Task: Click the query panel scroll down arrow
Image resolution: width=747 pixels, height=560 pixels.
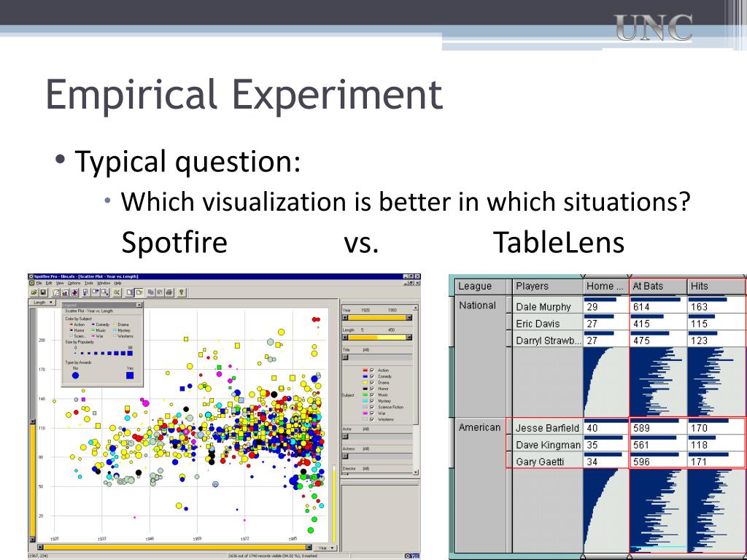Action: [415, 472]
